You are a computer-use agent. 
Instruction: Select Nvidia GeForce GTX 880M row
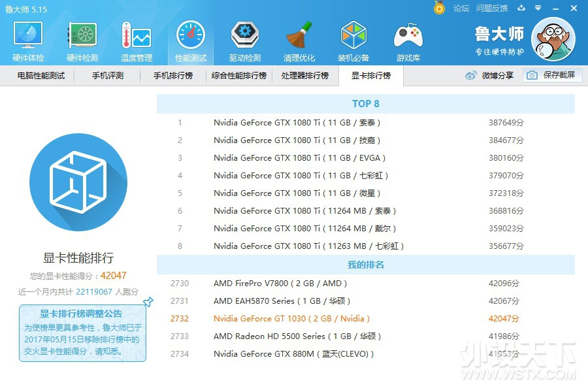pos(366,353)
